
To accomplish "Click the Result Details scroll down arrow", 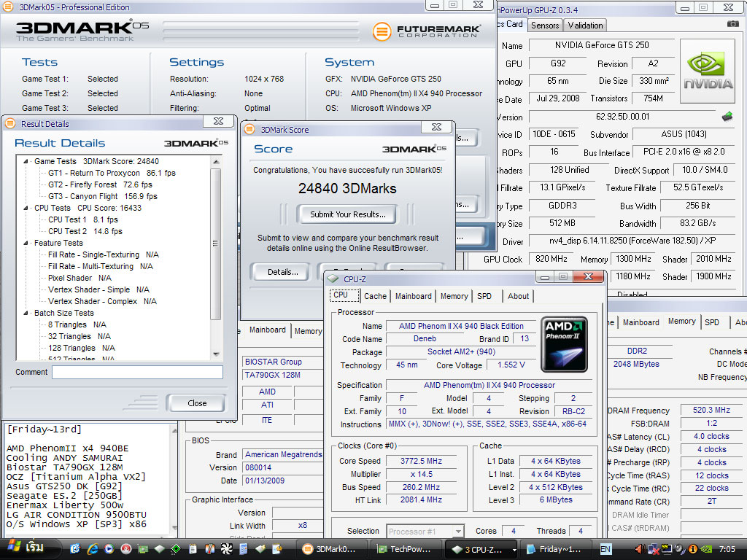I will point(216,354).
